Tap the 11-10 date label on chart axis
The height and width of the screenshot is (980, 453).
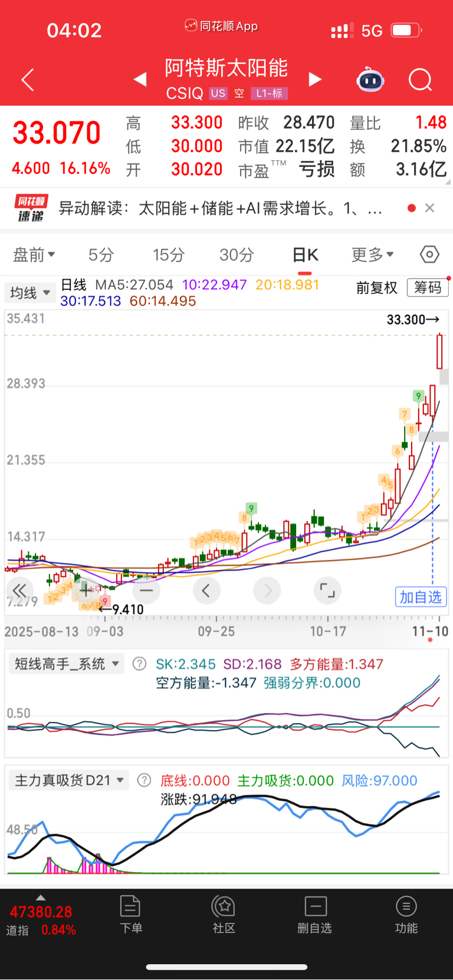click(x=430, y=631)
